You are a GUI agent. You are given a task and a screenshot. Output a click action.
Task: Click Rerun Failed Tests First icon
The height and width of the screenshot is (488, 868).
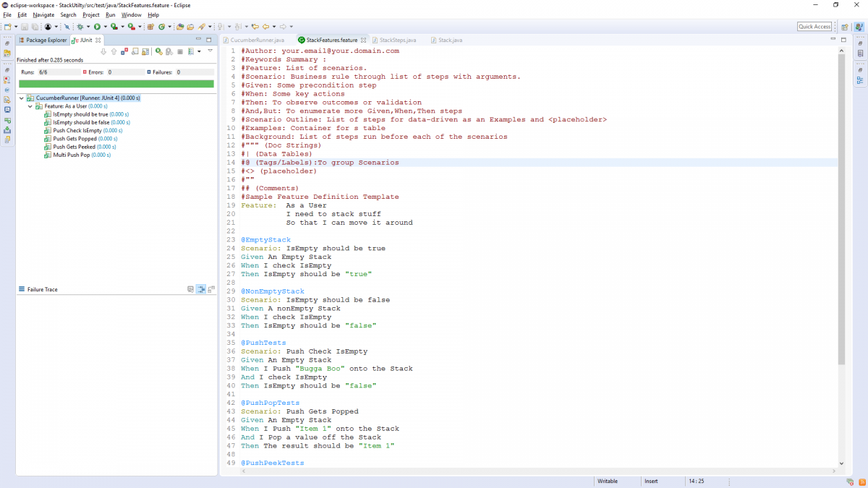(x=169, y=51)
